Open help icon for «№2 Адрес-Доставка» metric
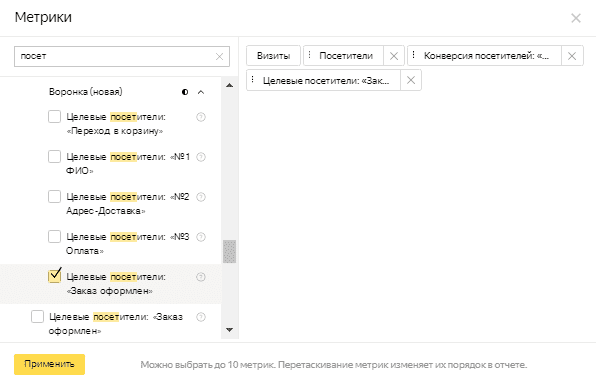The height and width of the screenshot is (384, 596). click(201, 197)
